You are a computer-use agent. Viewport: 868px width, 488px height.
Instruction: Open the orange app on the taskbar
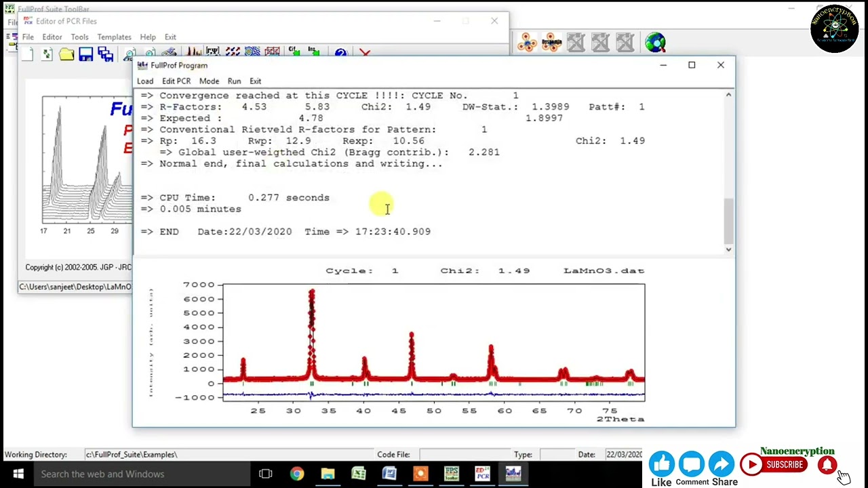point(420,474)
